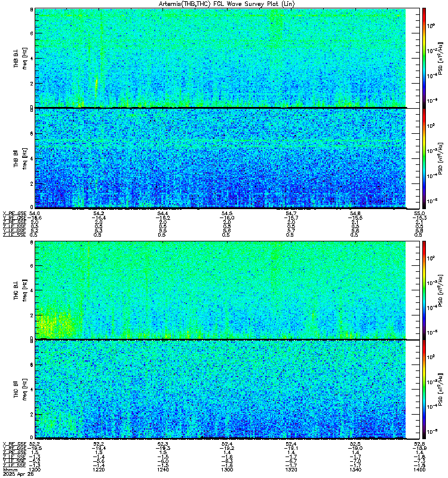Click the THB Y_RE_GSE value -15.3
The width and height of the screenshot is (448, 478).
419,218
